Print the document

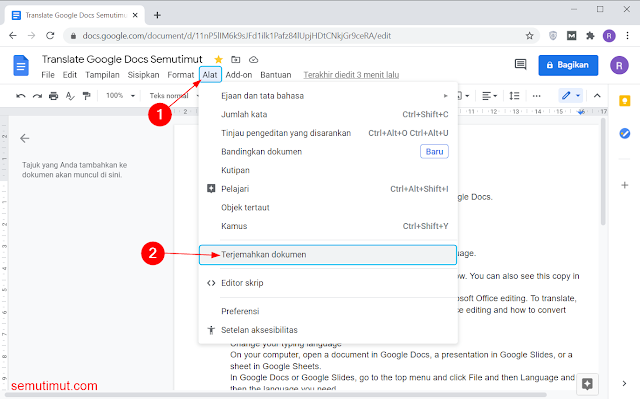[53, 96]
